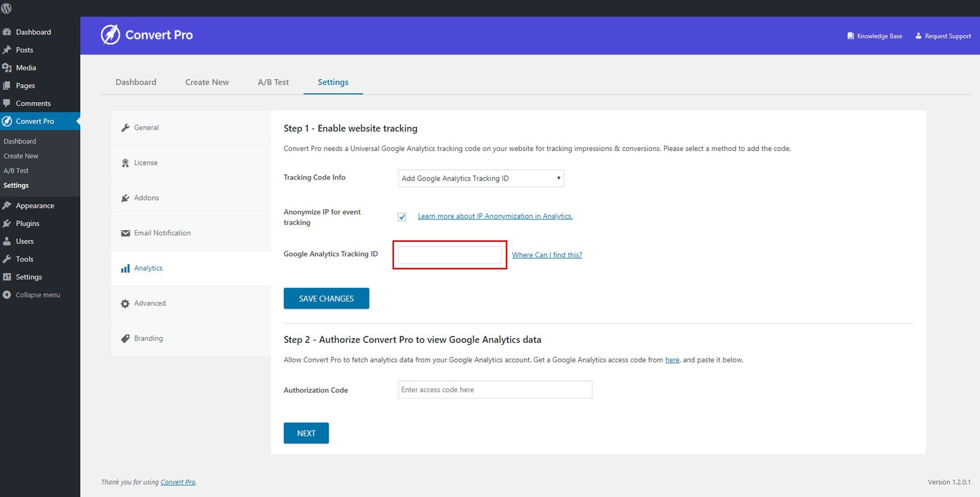Focus the Authorization Code input field
The height and width of the screenshot is (497, 980).
[495, 389]
